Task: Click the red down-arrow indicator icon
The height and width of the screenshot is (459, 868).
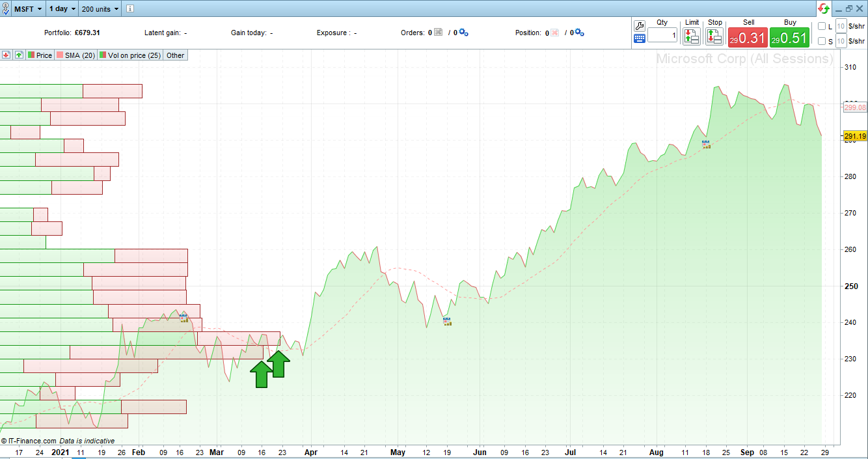Action: [6, 55]
